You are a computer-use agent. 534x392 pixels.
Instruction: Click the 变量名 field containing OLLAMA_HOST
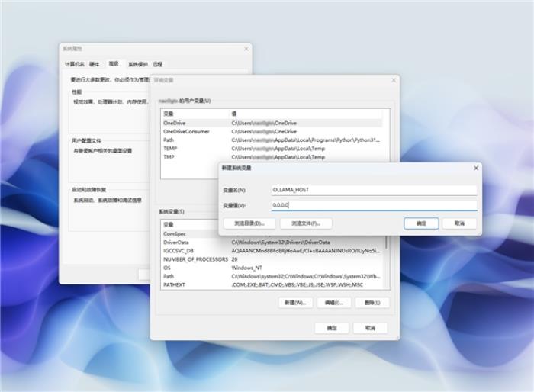(x=374, y=190)
